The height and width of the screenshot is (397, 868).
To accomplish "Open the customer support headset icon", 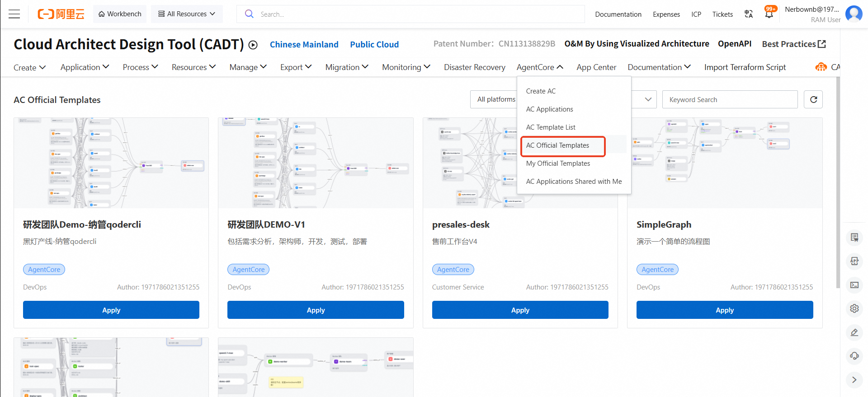I will (x=854, y=356).
